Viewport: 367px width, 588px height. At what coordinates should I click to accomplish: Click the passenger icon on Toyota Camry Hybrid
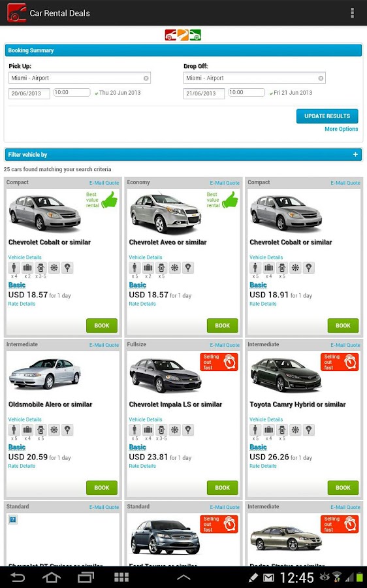255,430
